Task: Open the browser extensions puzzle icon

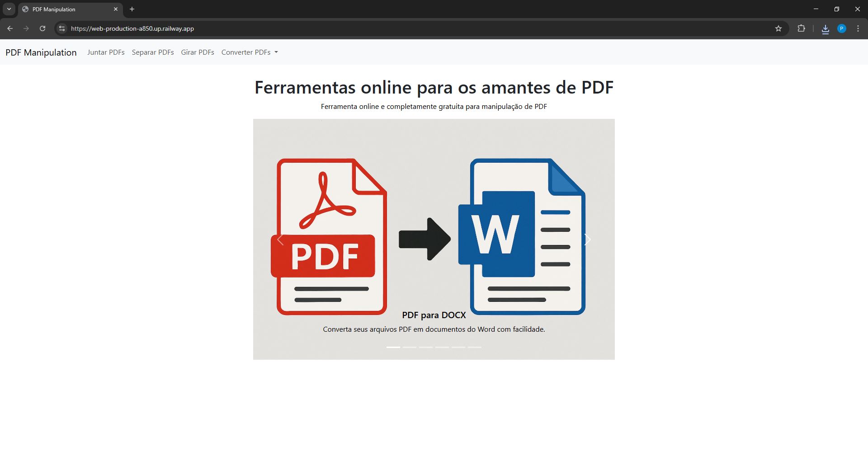Action: [801, 28]
